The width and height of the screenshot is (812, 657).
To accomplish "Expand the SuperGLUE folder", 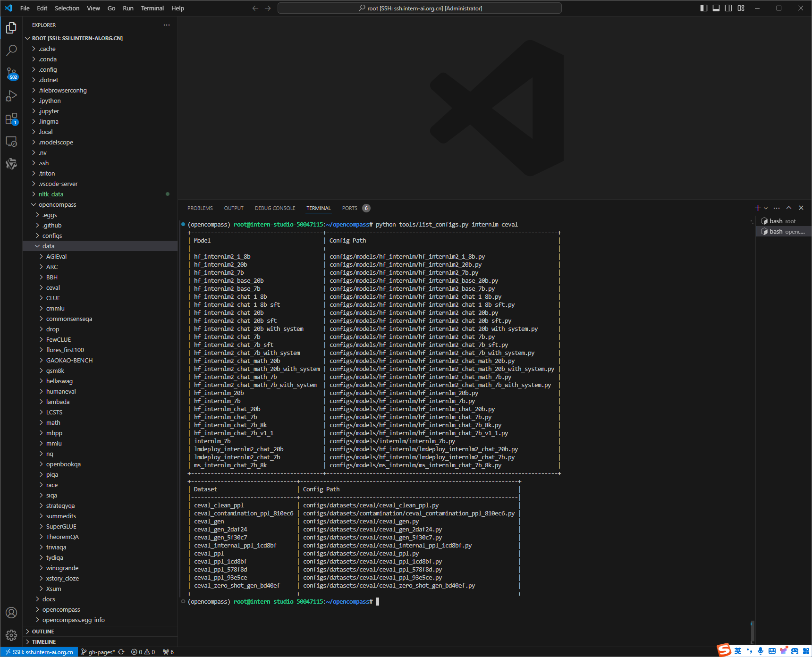I will (x=100, y=526).
